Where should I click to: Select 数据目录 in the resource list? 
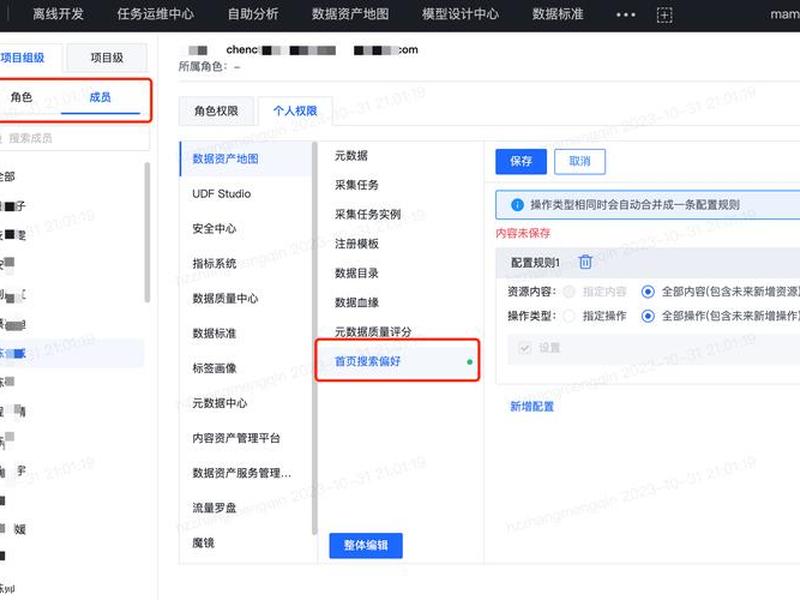coord(401,273)
